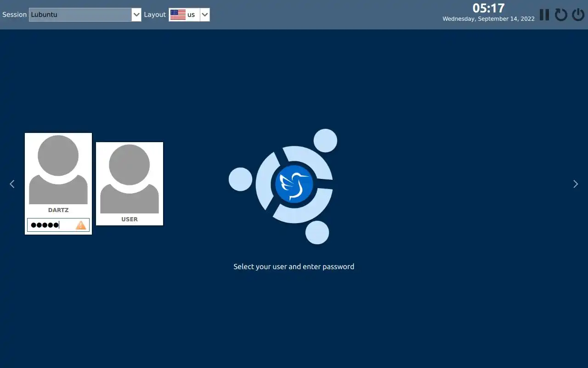Show previous user with left arrow
Image resolution: width=588 pixels, height=368 pixels.
(12, 184)
